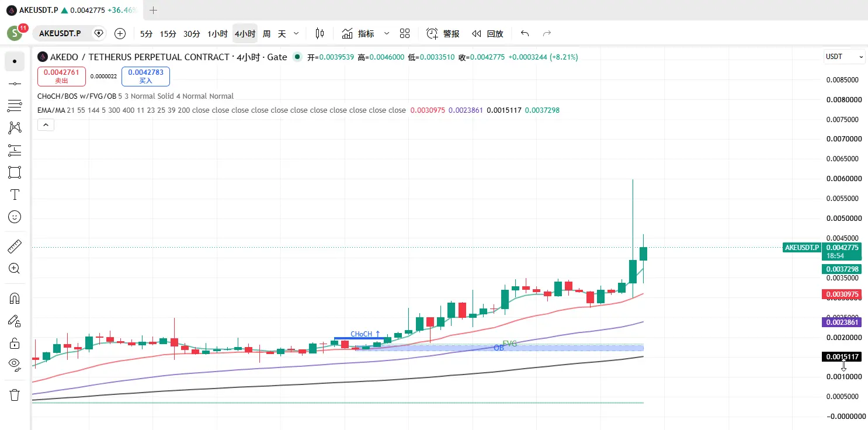Start bar replay with 回放 button

coord(487,33)
